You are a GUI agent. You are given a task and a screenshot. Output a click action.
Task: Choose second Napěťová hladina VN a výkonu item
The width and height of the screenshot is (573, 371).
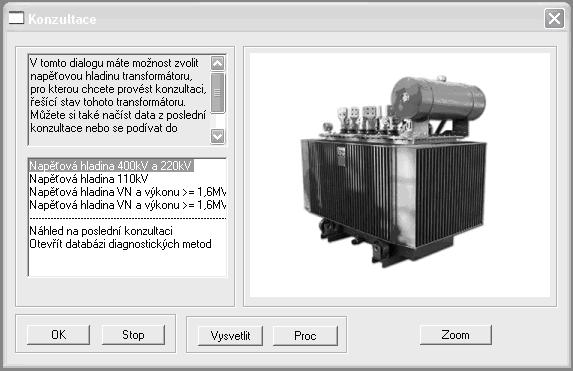[x=128, y=205]
